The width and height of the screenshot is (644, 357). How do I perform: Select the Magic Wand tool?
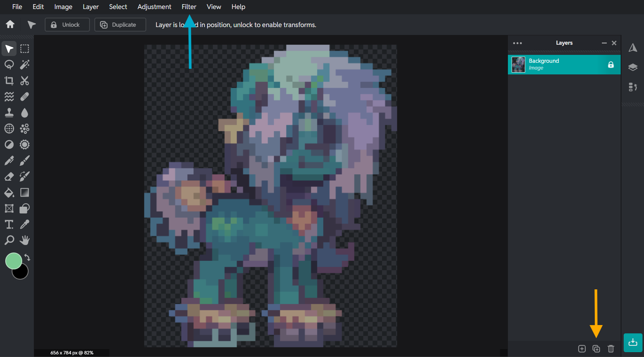[25, 65]
